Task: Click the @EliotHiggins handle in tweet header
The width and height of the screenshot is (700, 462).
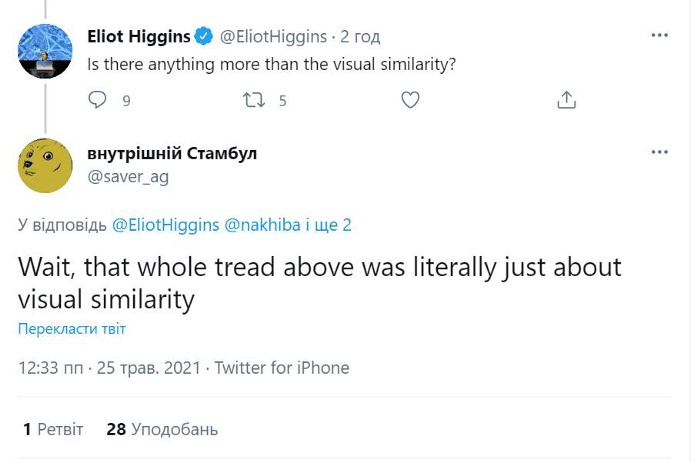Action: tap(273, 37)
